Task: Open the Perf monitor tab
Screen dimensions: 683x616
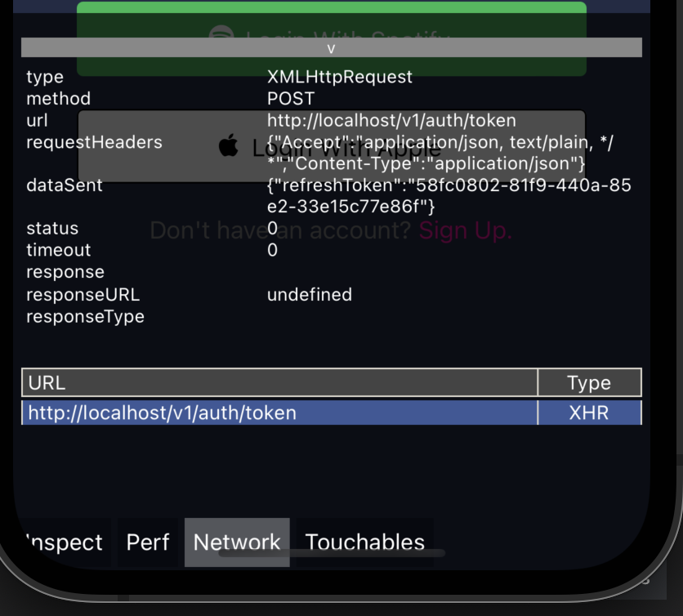Action: pos(146,542)
